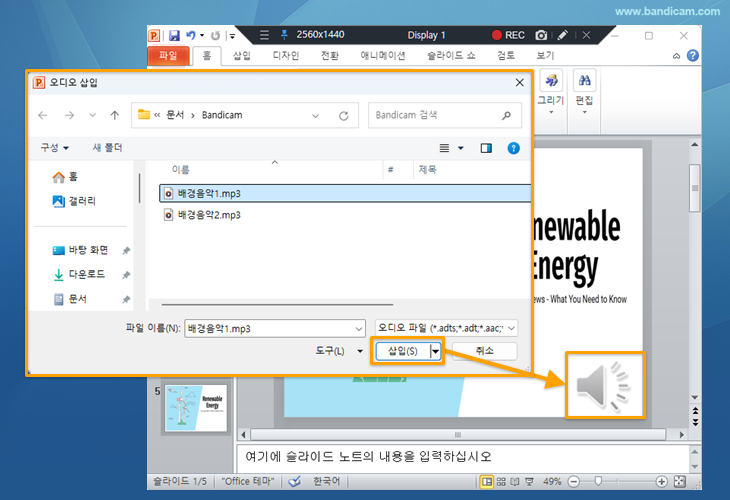
Task: Click the slide notes field
Action: click(463, 457)
